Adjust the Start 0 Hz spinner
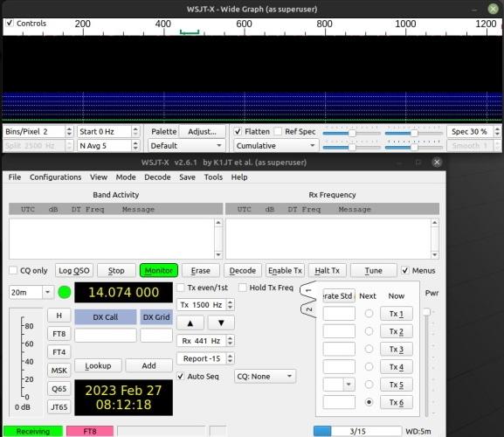This screenshot has width=504, height=437. [x=108, y=131]
